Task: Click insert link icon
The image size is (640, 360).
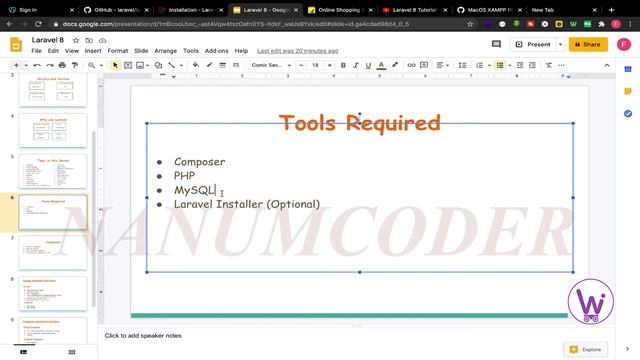Action: point(411,65)
